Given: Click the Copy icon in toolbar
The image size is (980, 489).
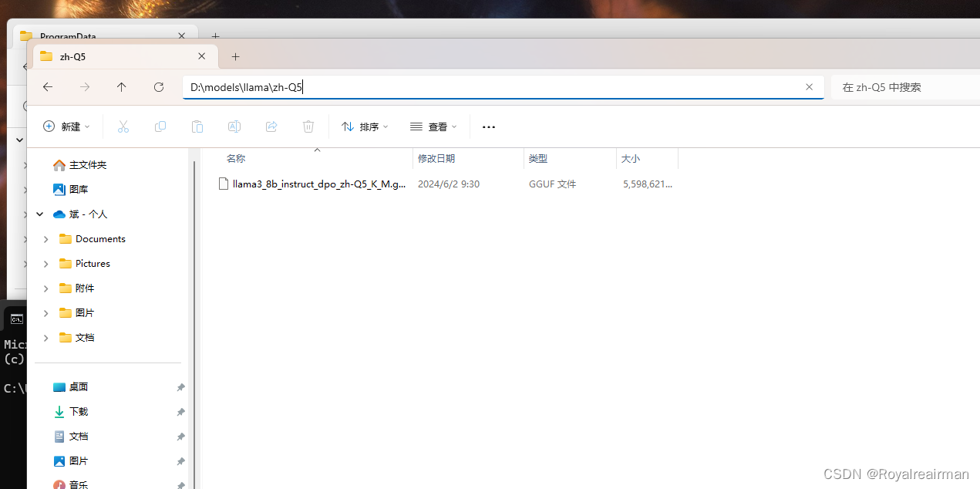Looking at the screenshot, I should [x=160, y=126].
